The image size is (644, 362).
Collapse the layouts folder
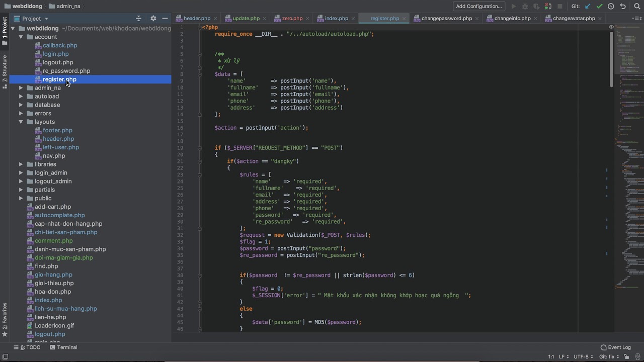pyautogui.click(x=21, y=122)
